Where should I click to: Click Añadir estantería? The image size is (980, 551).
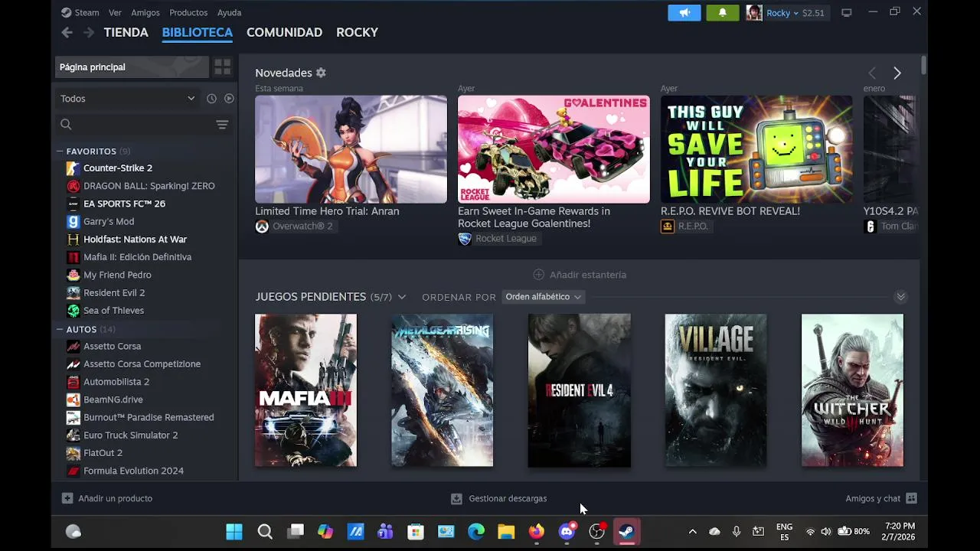580,275
